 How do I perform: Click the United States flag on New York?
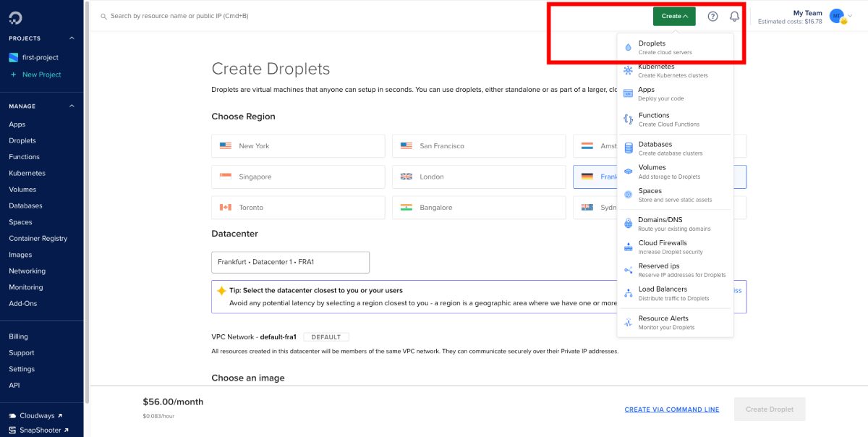(x=226, y=146)
